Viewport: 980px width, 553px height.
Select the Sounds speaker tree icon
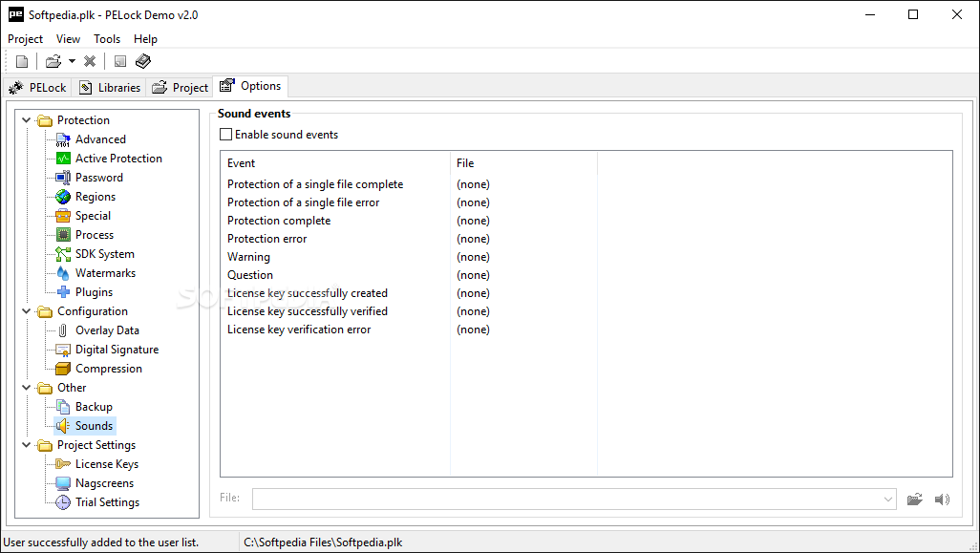[63, 426]
